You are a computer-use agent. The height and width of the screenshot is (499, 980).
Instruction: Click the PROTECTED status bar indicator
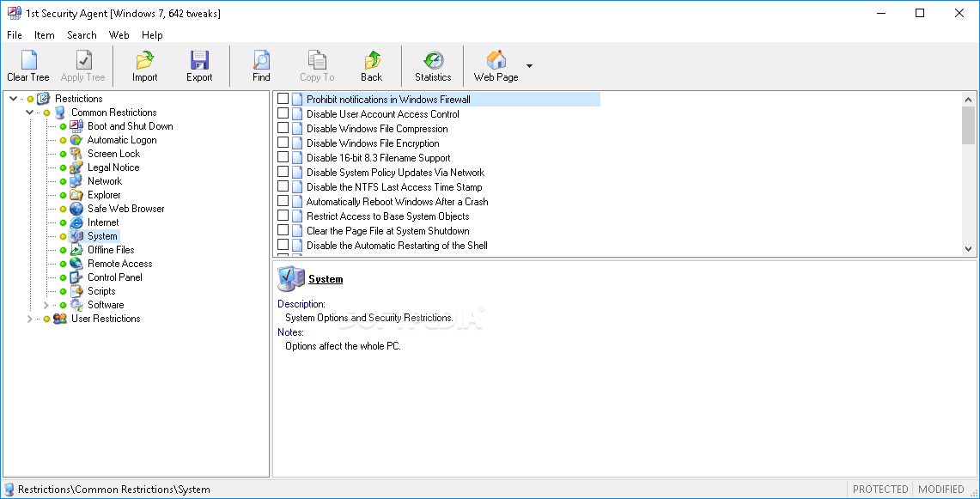pyautogui.click(x=880, y=489)
